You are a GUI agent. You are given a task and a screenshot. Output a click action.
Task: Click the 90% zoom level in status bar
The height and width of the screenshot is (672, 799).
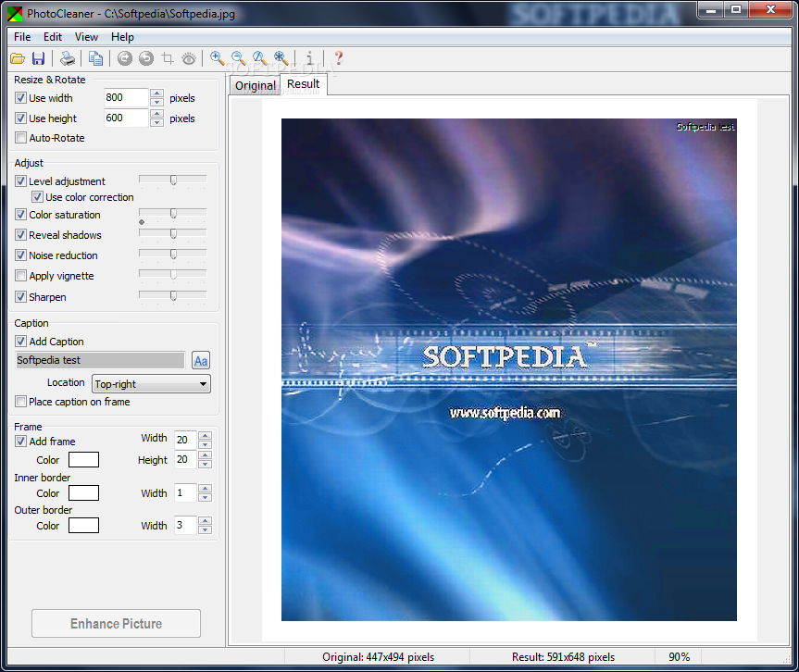coord(680,656)
